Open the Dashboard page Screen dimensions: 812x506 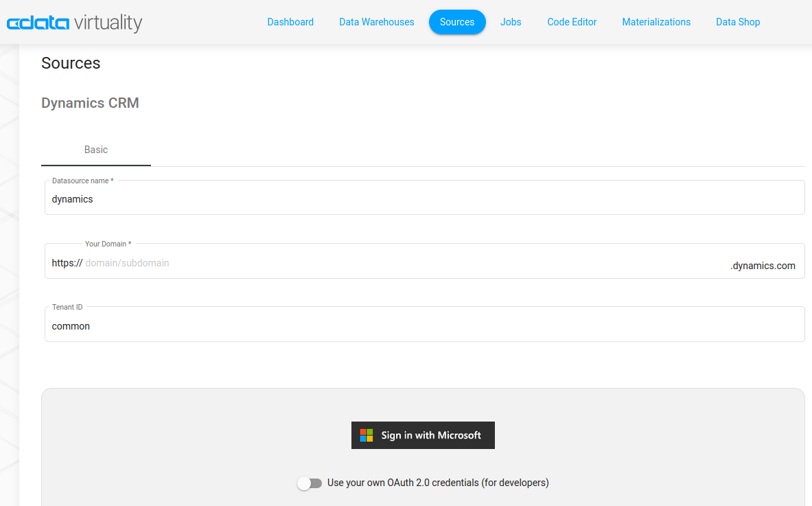click(290, 22)
